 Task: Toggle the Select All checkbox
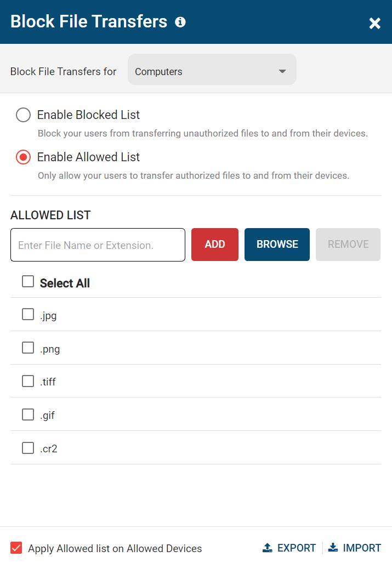(27, 281)
